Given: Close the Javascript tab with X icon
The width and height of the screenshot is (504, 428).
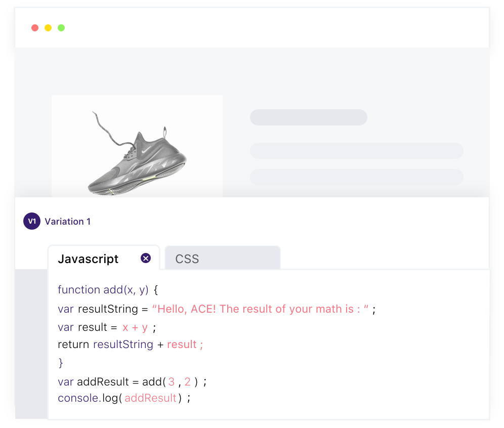Looking at the screenshot, I should click(146, 258).
